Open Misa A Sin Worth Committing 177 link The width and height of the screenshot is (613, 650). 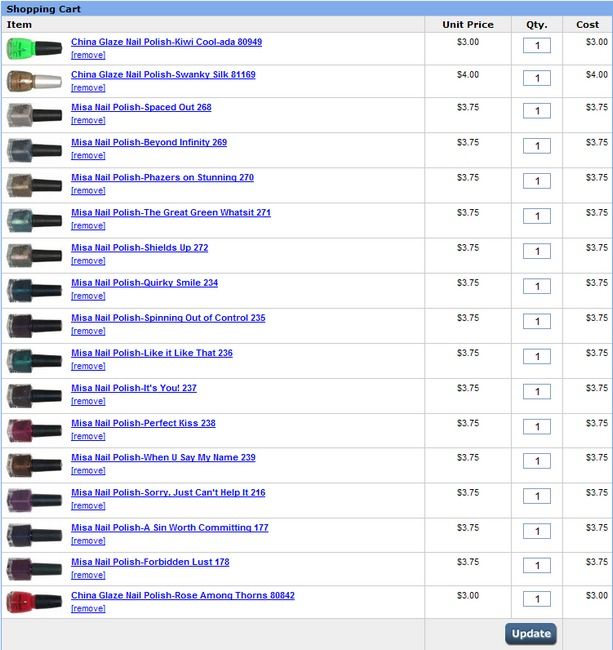click(170, 528)
